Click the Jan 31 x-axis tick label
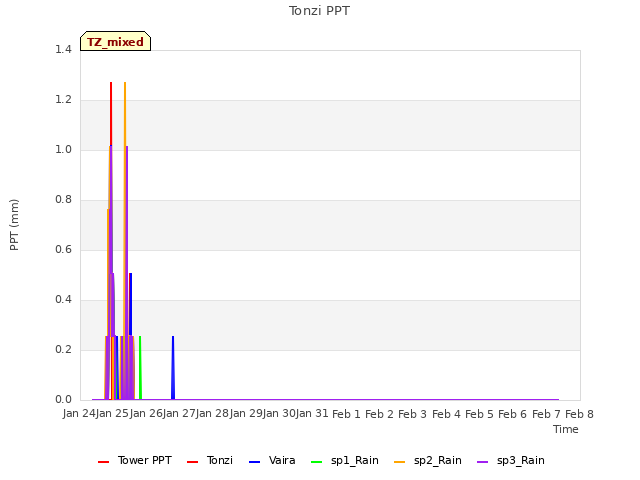 312,414
